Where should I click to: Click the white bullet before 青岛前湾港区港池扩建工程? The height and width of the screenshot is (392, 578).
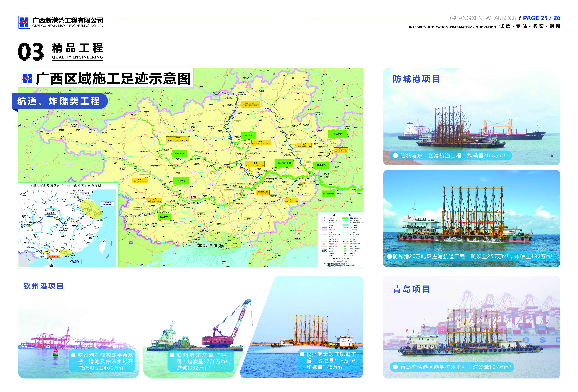pyautogui.click(x=395, y=367)
